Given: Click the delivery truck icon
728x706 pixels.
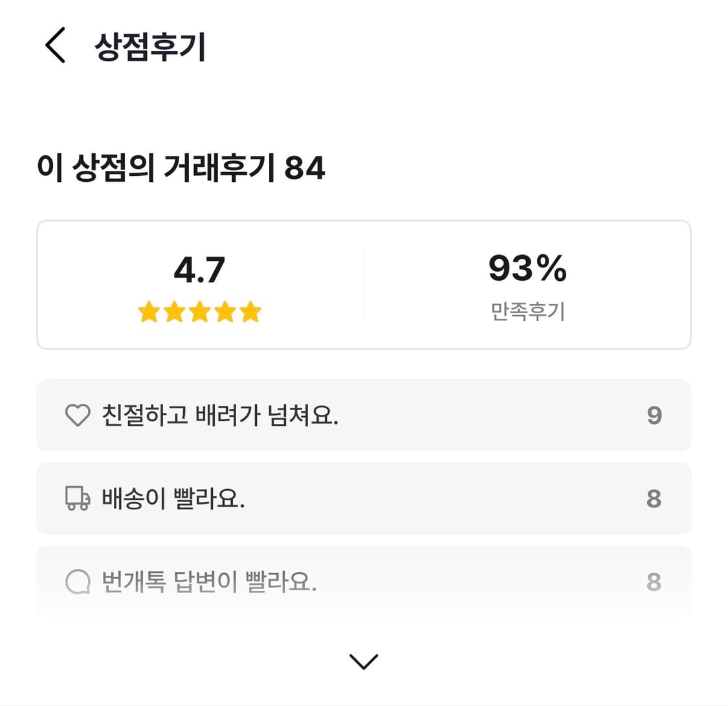Looking at the screenshot, I should [x=78, y=499].
